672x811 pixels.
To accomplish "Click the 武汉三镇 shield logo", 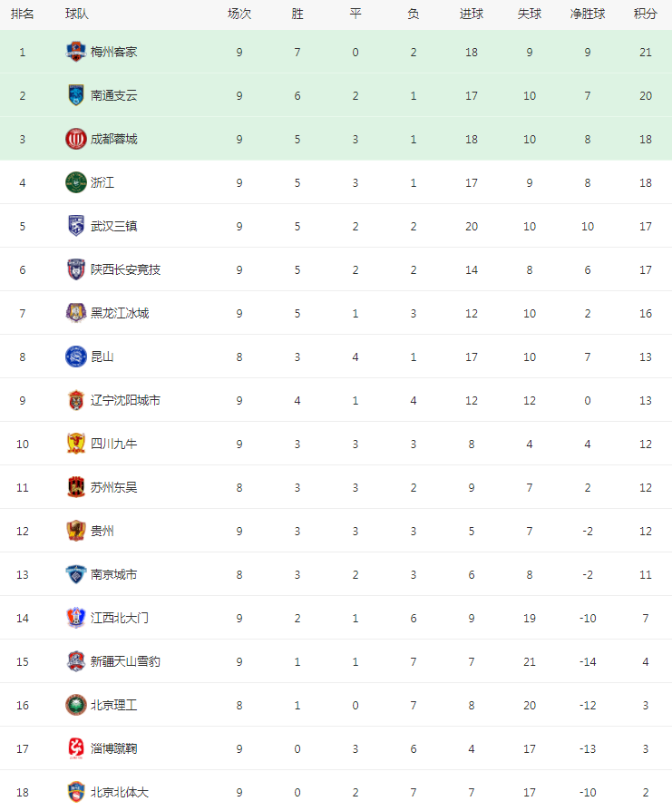I will pos(76,226).
